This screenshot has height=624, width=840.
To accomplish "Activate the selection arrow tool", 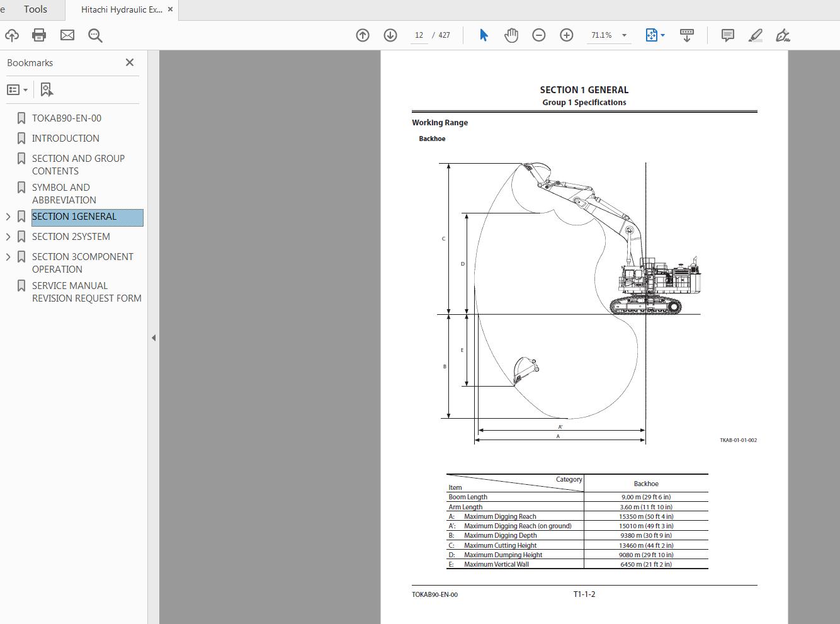I will (x=484, y=35).
